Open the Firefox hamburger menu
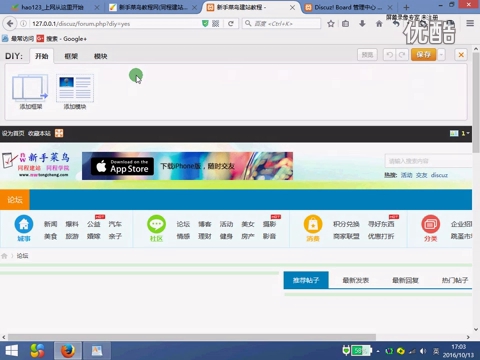Image resolution: width=480 pixels, height=360 pixels. click(x=470, y=23)
